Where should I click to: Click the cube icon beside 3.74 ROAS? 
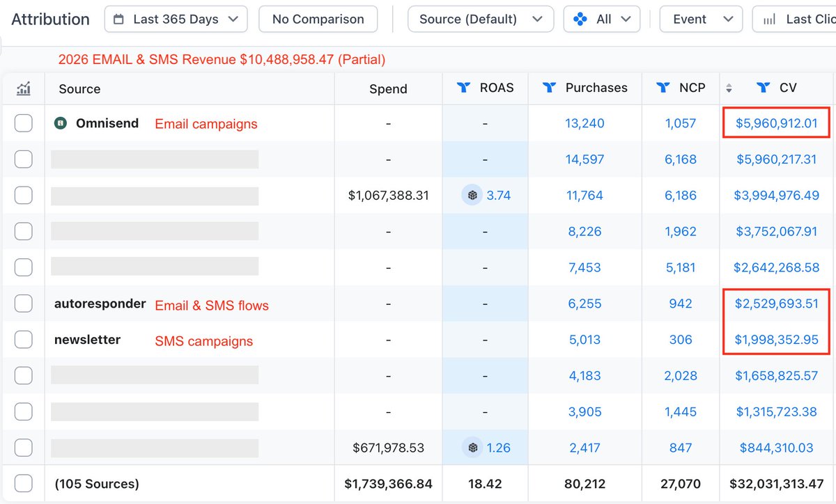click(x=473, y=196)
